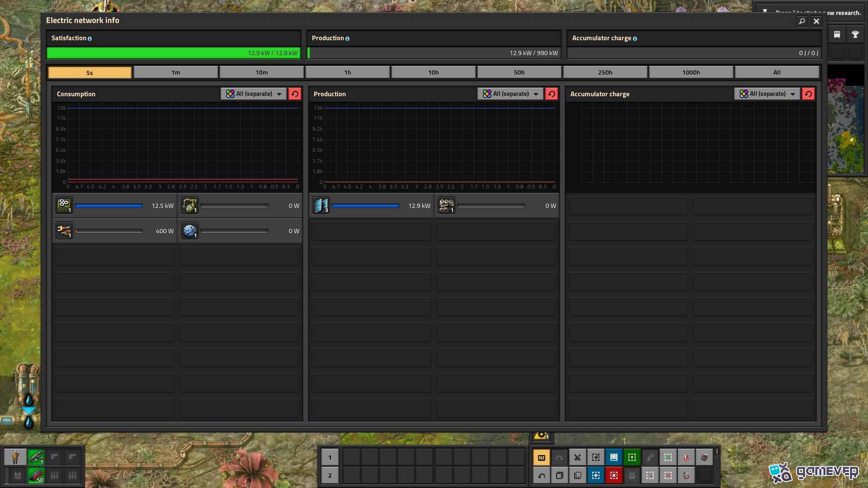This screenshot has height=488, width=868.
Task: Click the undo arrow shortcut
Action: click(541, 475)
